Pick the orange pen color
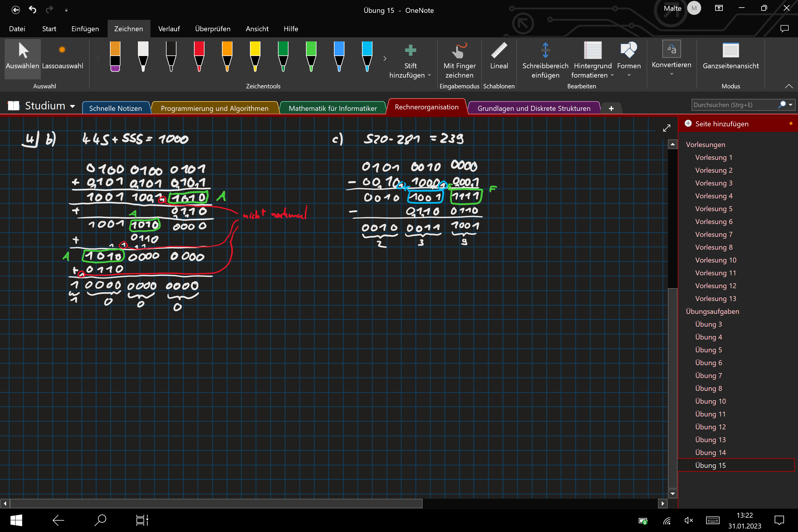The image size is (798, 532). [x=227, y=56]
